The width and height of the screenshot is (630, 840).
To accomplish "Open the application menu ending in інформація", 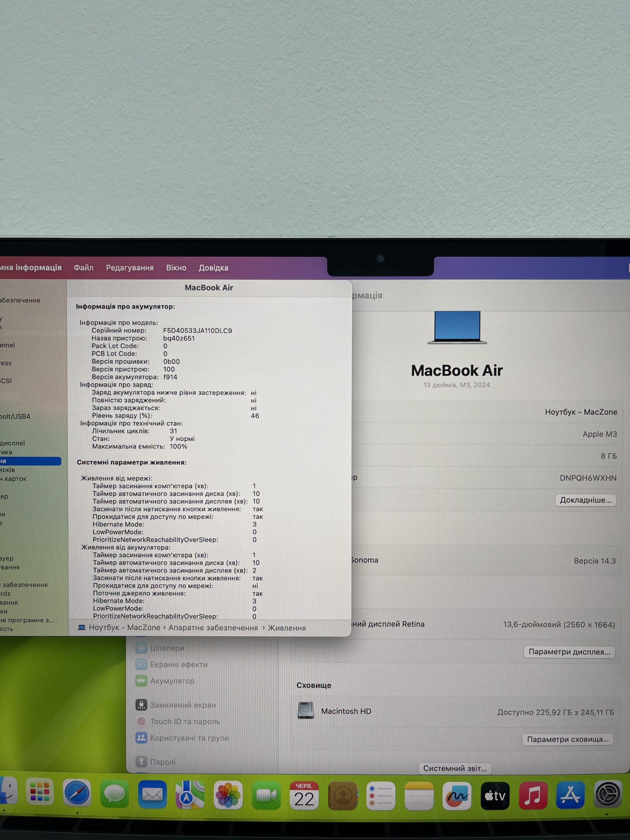I will tap(31, 267).
